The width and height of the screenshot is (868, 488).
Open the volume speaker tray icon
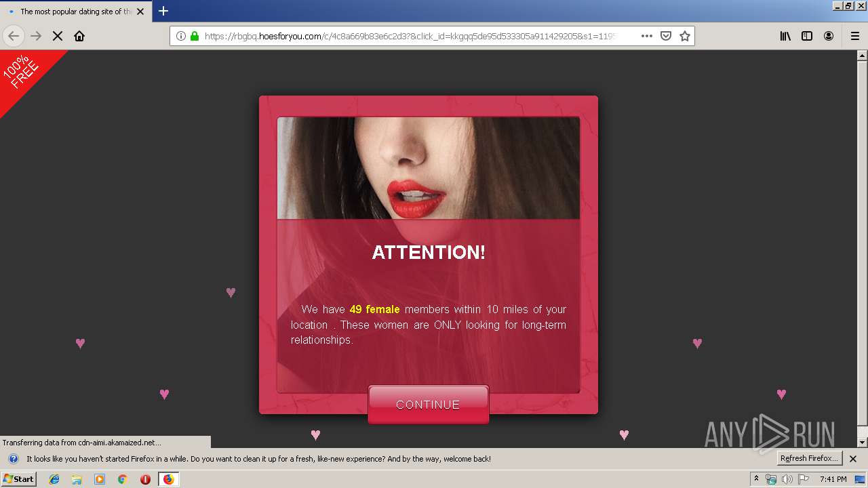click(x=787, y=479)
